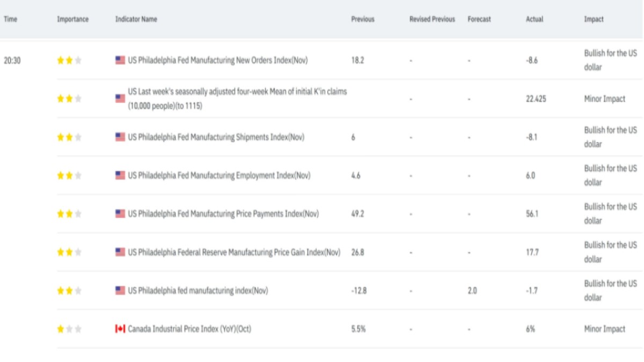Screen dimensions: 644x362
Task: Open US Philadelphia Fed Manufacturing New Orders Index
Action: [217, 61]
